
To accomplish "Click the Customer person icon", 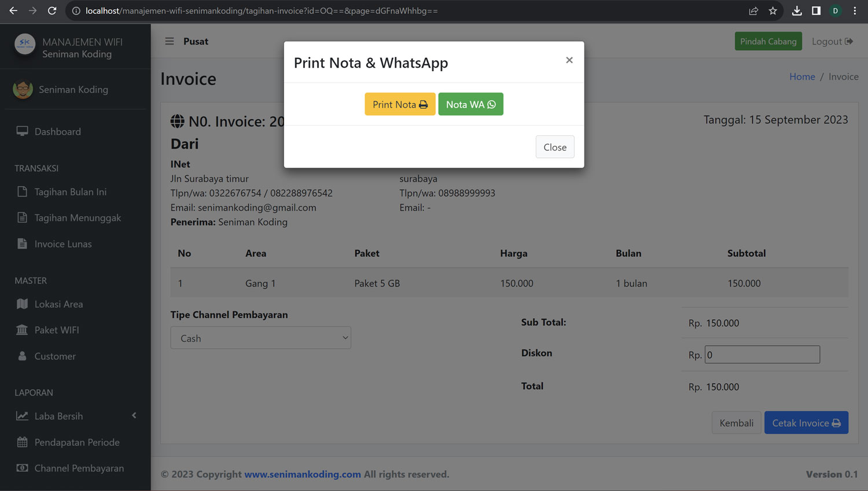I will pyautogui.click(x=22, y=356).
